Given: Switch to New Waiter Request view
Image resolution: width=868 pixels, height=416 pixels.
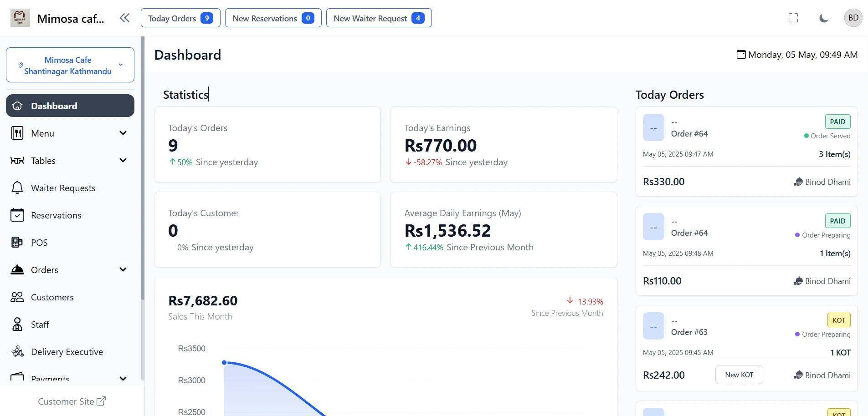Looking at the screenshot, I should [379, 18].
